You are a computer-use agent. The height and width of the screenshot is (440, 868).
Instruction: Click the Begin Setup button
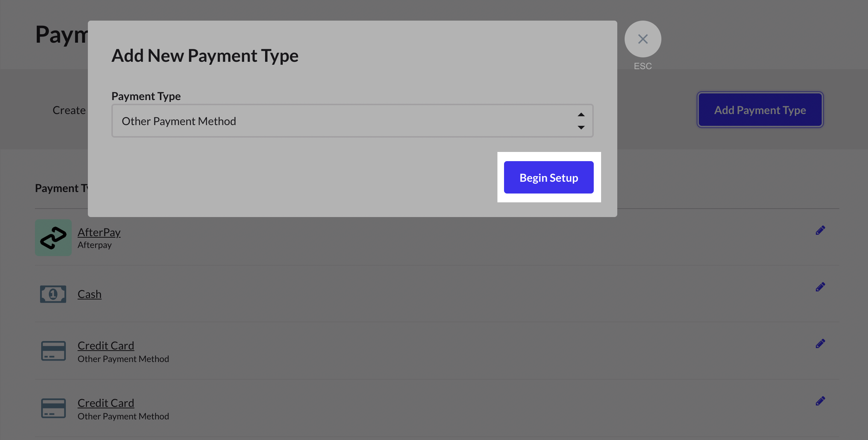[549, 178]
